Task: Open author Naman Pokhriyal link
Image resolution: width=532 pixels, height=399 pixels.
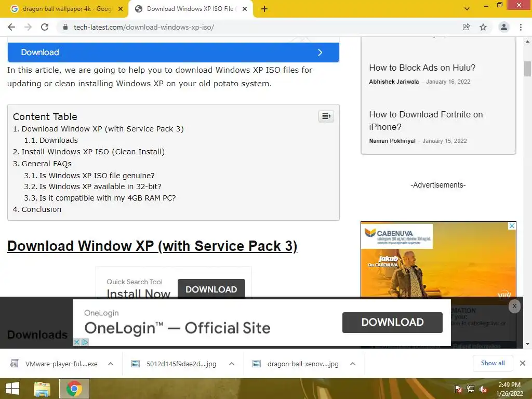Action: pos(392,141)
